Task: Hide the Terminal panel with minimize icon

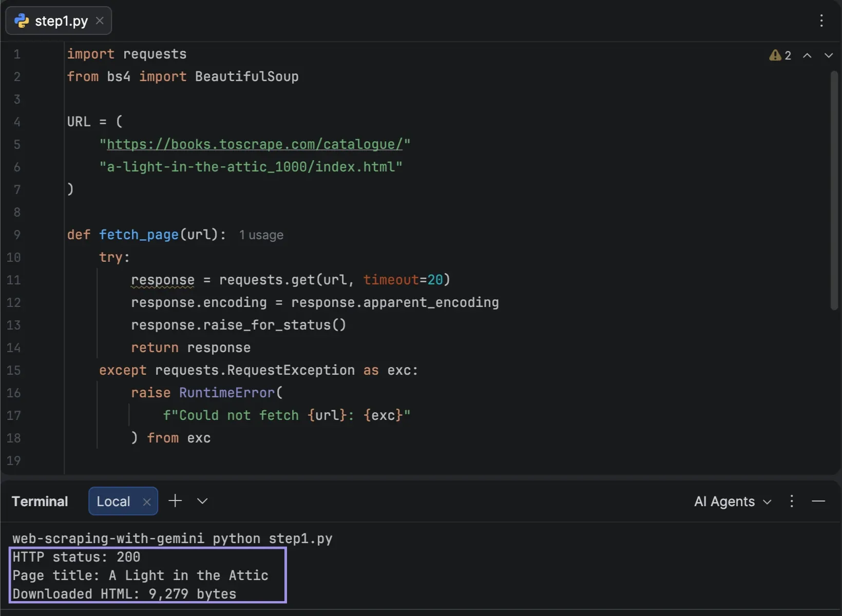Action: (x=818, y=501)
